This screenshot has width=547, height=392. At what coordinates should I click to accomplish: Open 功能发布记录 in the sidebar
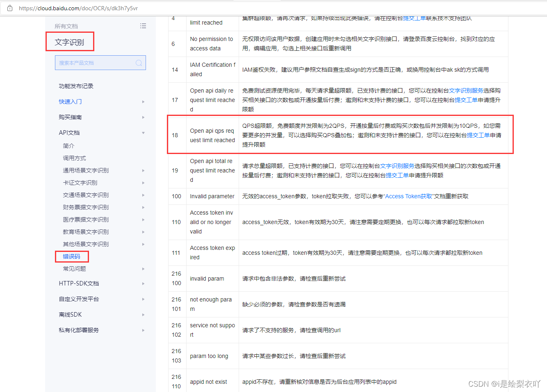76,86
